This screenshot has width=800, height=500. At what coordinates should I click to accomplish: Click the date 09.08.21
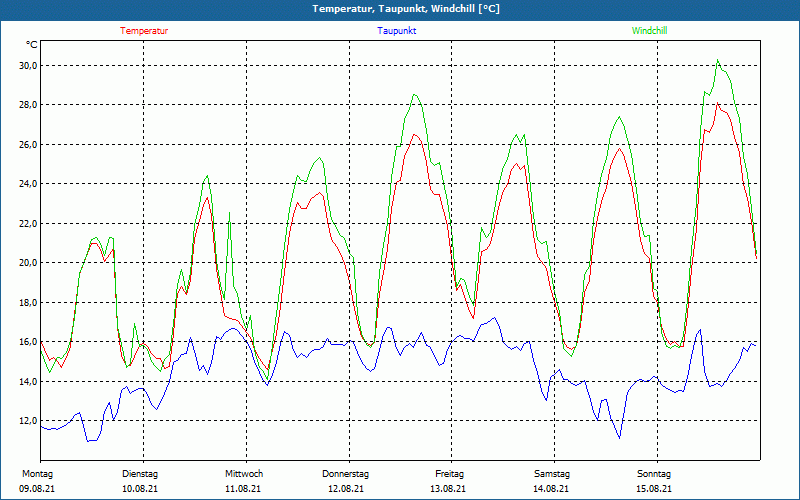coord(37,489)
